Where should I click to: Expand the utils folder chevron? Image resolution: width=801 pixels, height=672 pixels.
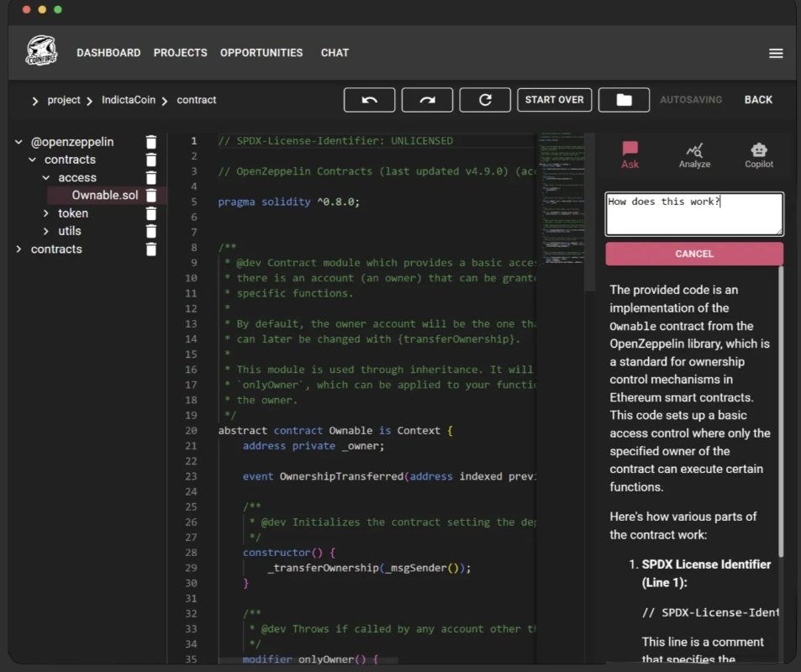[x=46, y=231]
